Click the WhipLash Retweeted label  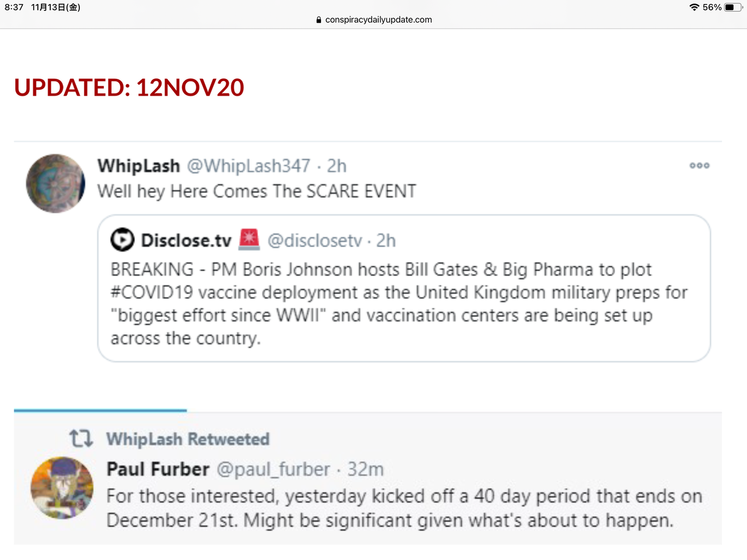tap(187, 439)
